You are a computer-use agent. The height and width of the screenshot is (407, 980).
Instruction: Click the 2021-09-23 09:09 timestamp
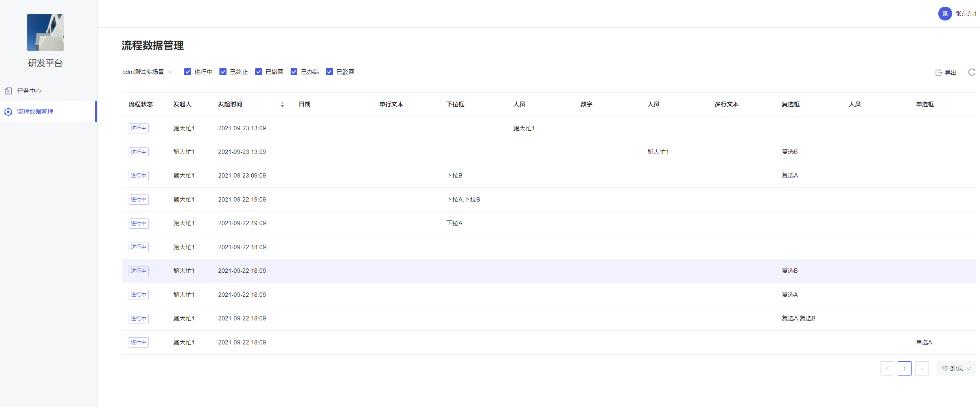coord(242,176)
